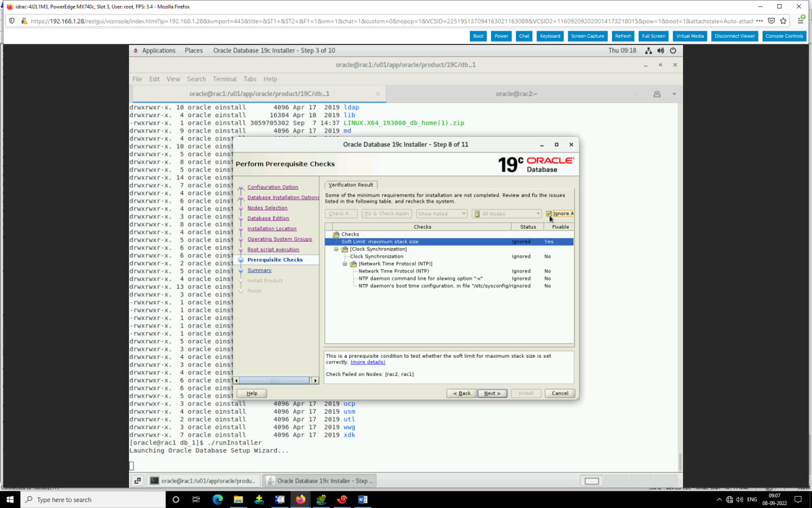Screen dimensions: 812x508
Task: Open Console Controls
Action: tap(784, 36)
